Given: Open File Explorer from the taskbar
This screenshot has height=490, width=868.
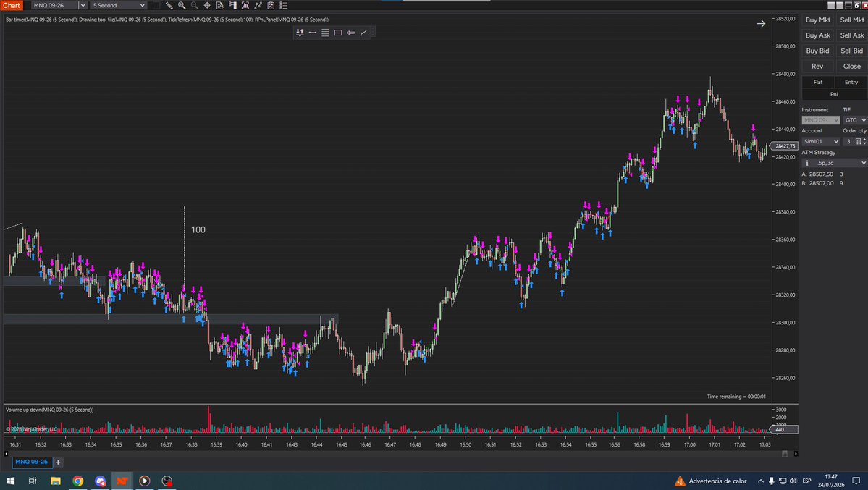Looking at the screenshot, I should coord(55,481).
